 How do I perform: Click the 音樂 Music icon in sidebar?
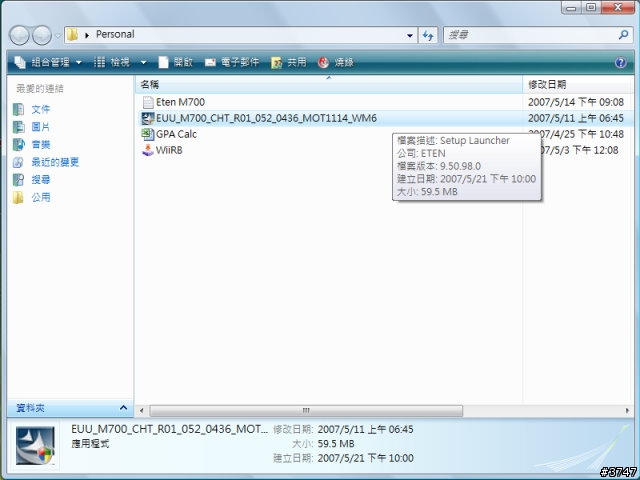pos(18,144)
